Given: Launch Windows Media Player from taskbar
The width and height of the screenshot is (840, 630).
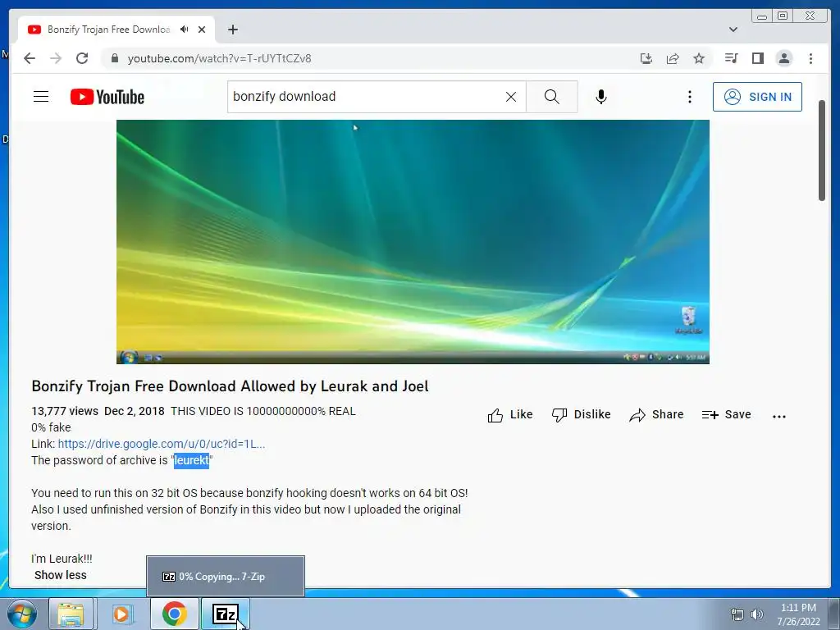Looking at the screenshot, I should (x=121, y=614).
